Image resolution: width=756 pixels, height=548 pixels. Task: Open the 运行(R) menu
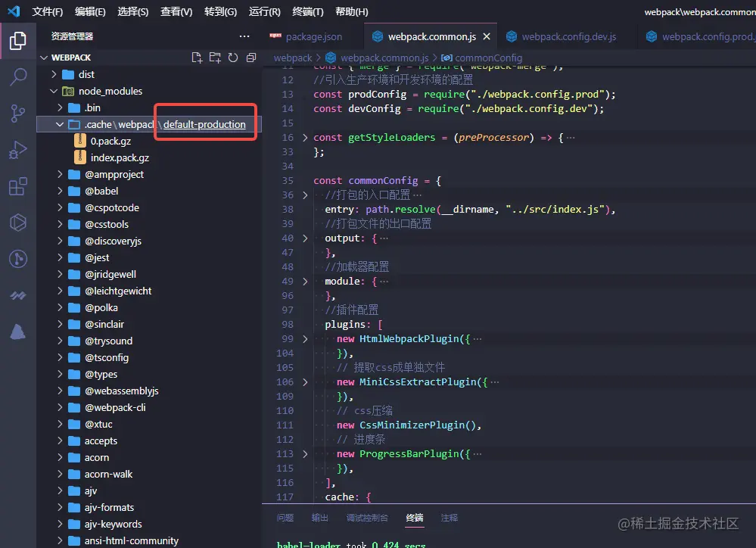click(265, 11)
